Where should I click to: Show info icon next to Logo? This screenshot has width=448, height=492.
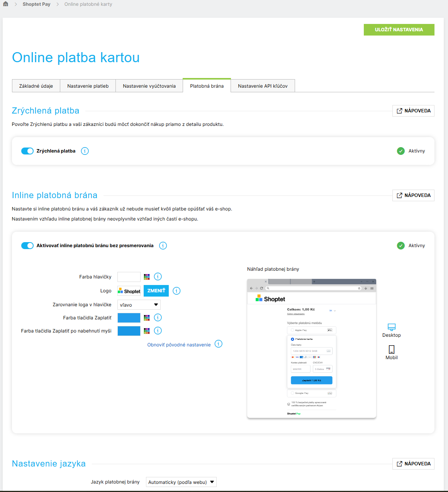(x=176, y=291)
